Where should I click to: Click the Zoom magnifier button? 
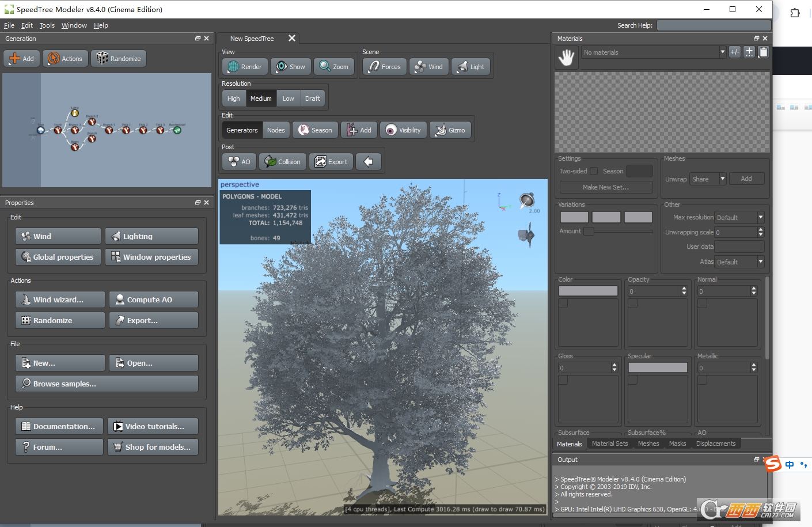pyautogui.click(x=334, y=67)
